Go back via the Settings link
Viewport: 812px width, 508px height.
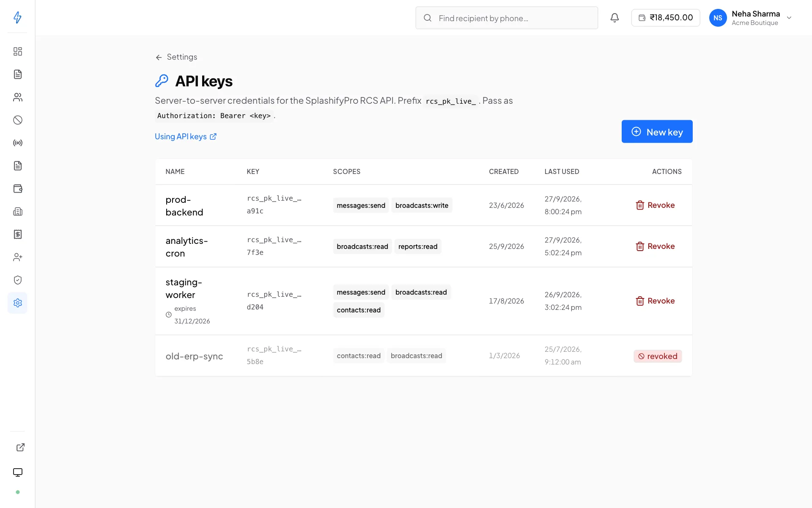pyautogui.click(x=176, y=57)
